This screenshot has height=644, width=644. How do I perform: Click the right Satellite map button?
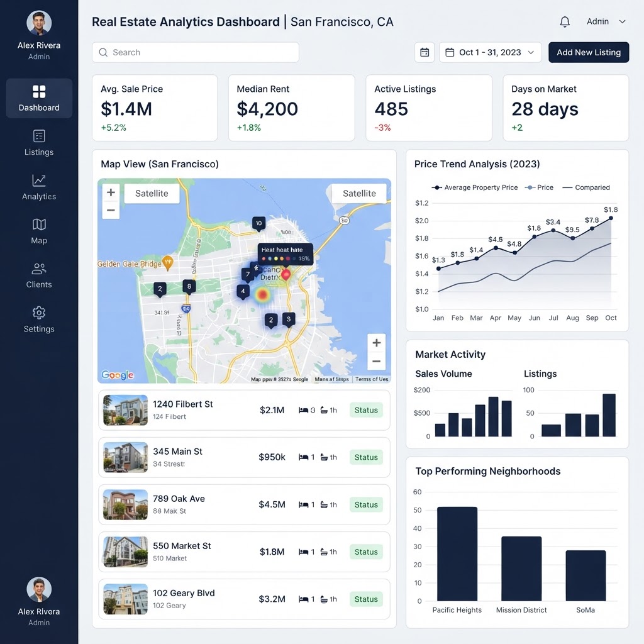point(359,193)
